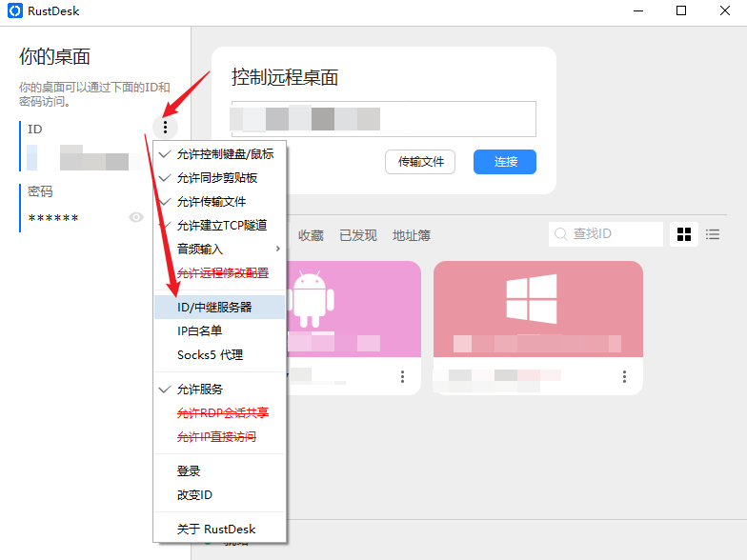The image size is (747, 560).
Task: Toggle 允许IP直接访问 option
Action: [x=219, y=436]
